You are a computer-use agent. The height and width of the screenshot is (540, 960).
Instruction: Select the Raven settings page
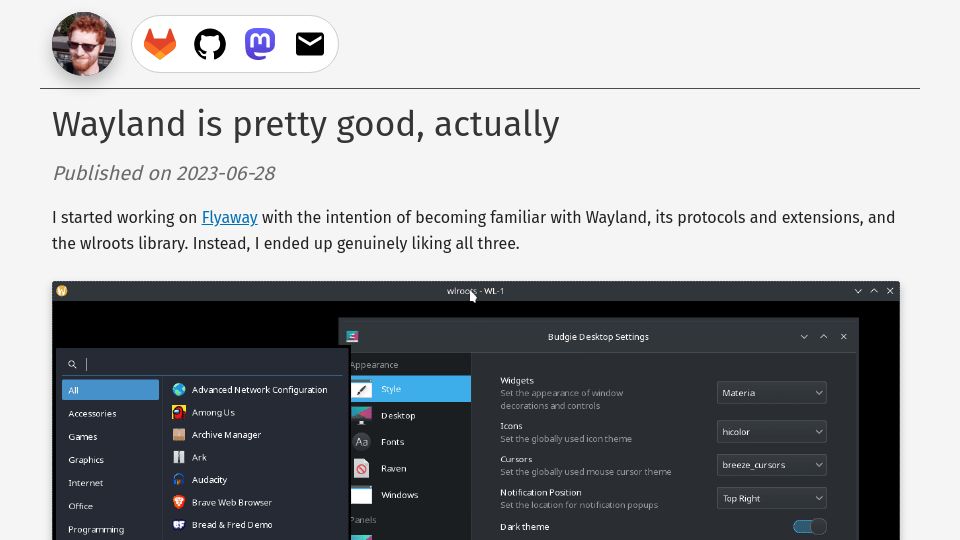coord(411,468)
